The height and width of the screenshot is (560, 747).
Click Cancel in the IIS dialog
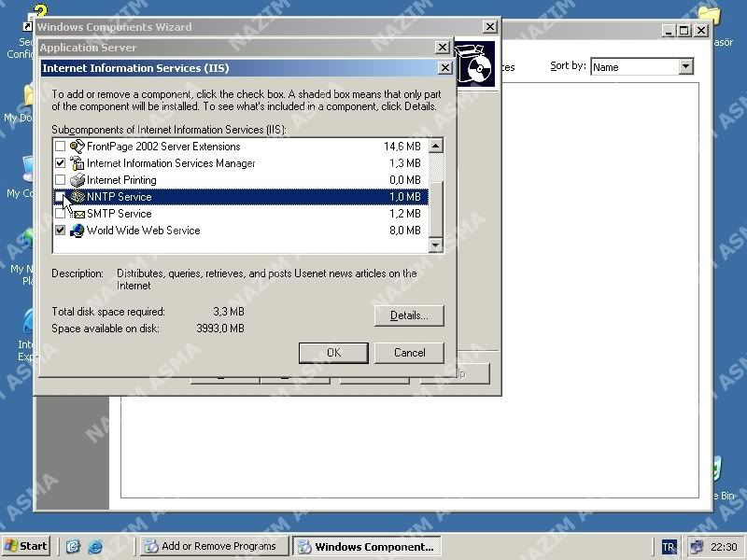(x=409, y=353)
